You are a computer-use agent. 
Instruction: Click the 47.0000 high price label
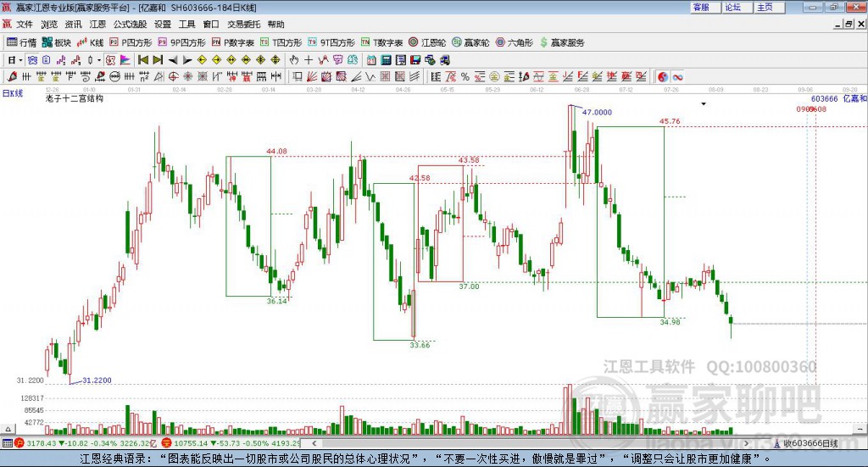(598, 113)
